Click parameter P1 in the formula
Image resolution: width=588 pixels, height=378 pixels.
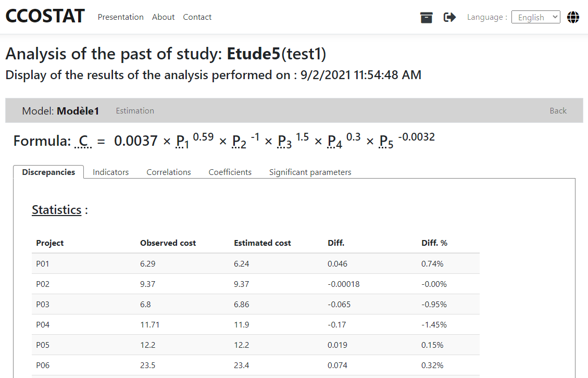(x=182, y=142)
